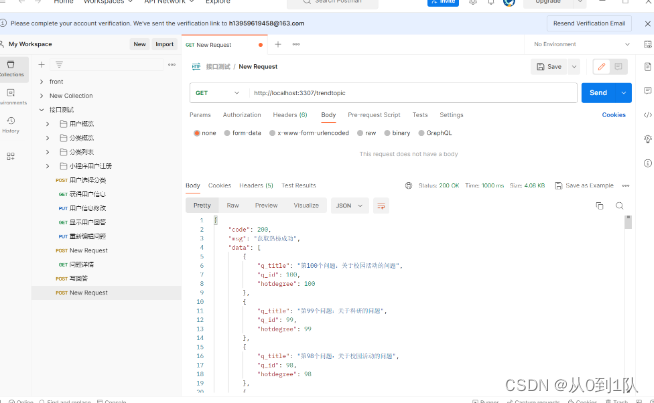Click the Send button
Viewport: 654px width, 403px height.
(x=599, y=93)
